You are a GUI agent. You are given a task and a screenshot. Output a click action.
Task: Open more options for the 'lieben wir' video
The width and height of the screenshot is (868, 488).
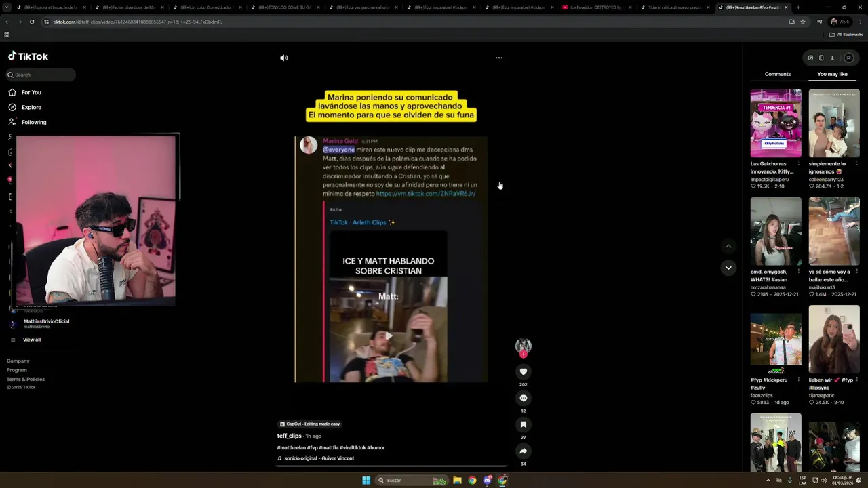[x=856, y=380]
